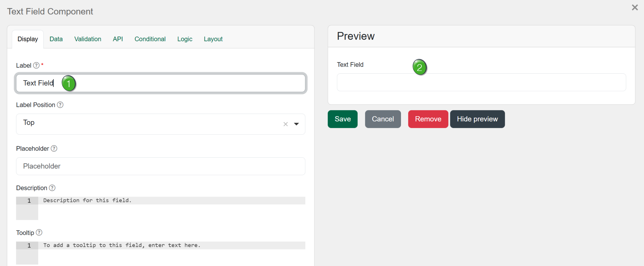
Task: Close the Text Field Component dialog
Action: point(635,8)
